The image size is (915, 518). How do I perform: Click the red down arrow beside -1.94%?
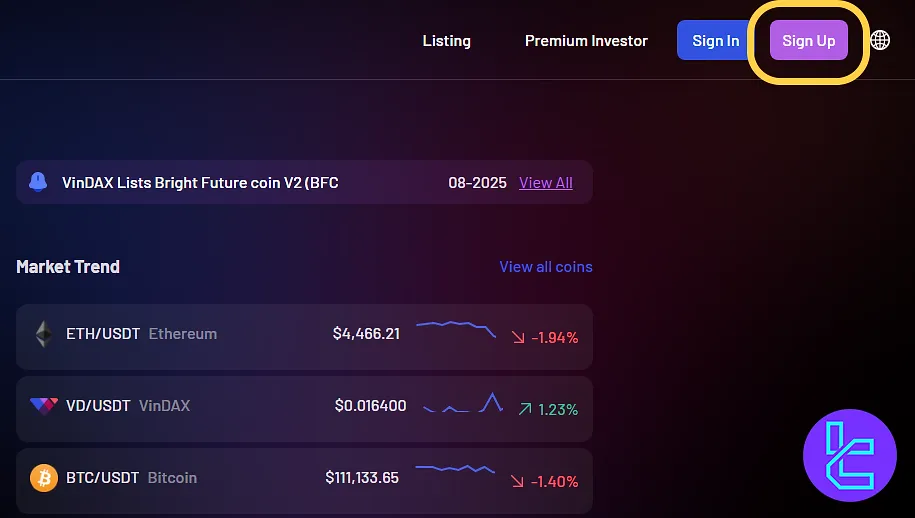tap(518, 338)
